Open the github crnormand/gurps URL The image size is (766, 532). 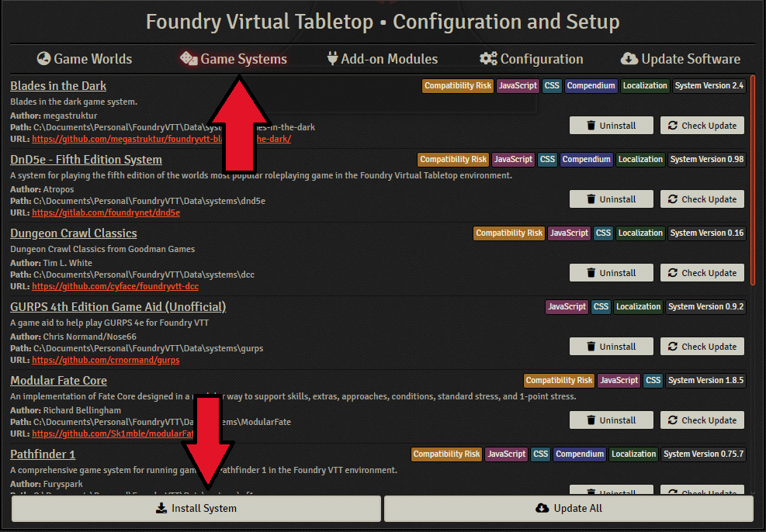pos(106,360)
